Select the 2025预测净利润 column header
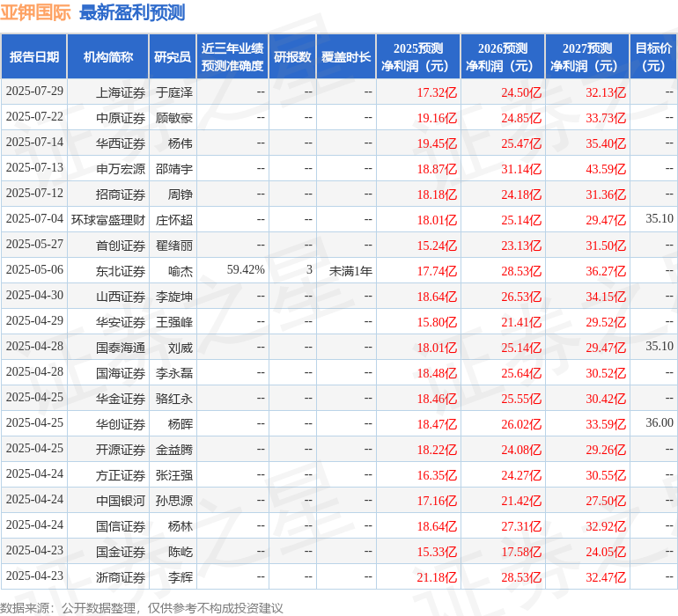 click(x=418, y=57)
